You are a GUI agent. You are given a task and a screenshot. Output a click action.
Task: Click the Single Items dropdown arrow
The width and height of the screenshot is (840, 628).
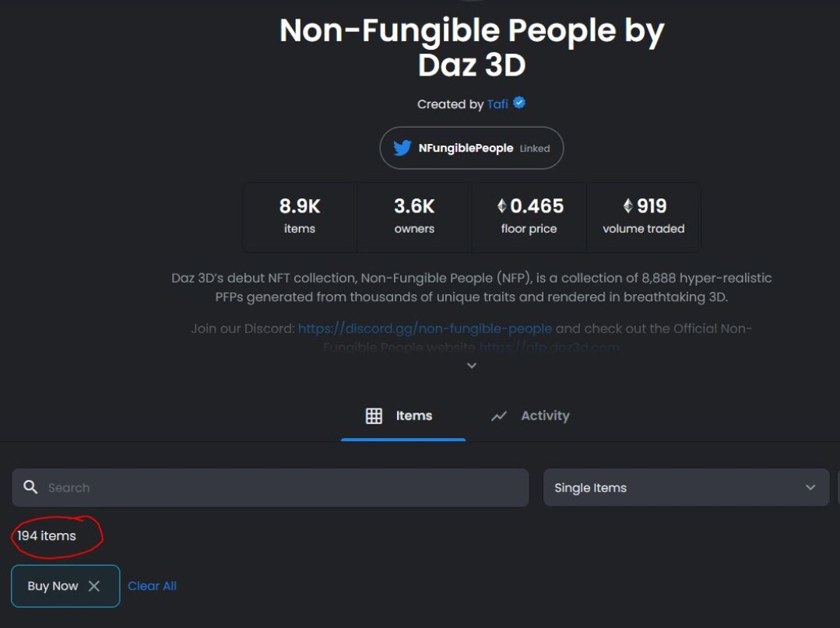pos(810,487)
